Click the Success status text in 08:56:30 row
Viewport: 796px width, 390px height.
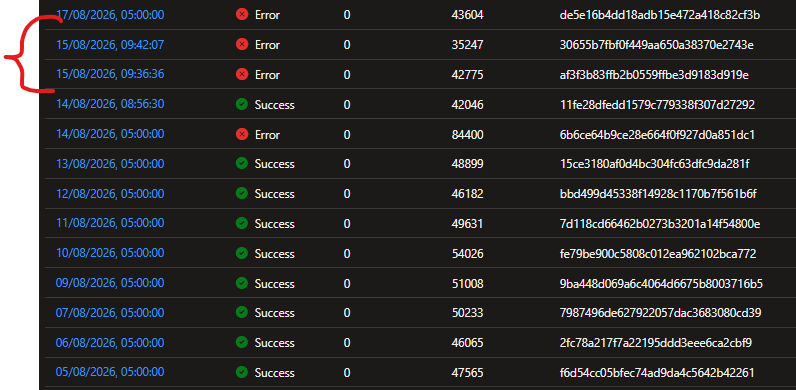pos(275,105)
